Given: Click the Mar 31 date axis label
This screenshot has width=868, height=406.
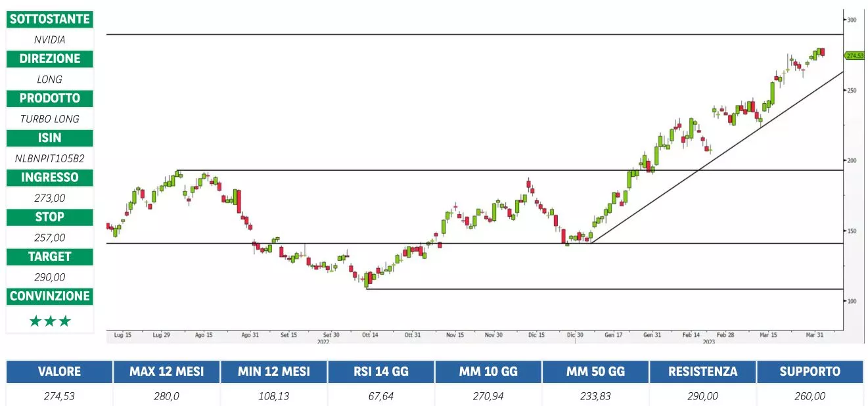Looking at the screenshot, I should click(815, 335).
